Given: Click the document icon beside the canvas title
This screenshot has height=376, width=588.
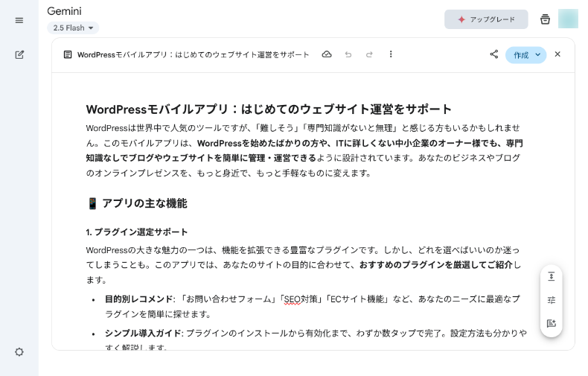Looking at the screenshot, I should pyautogui.click(x=68, y=55).
